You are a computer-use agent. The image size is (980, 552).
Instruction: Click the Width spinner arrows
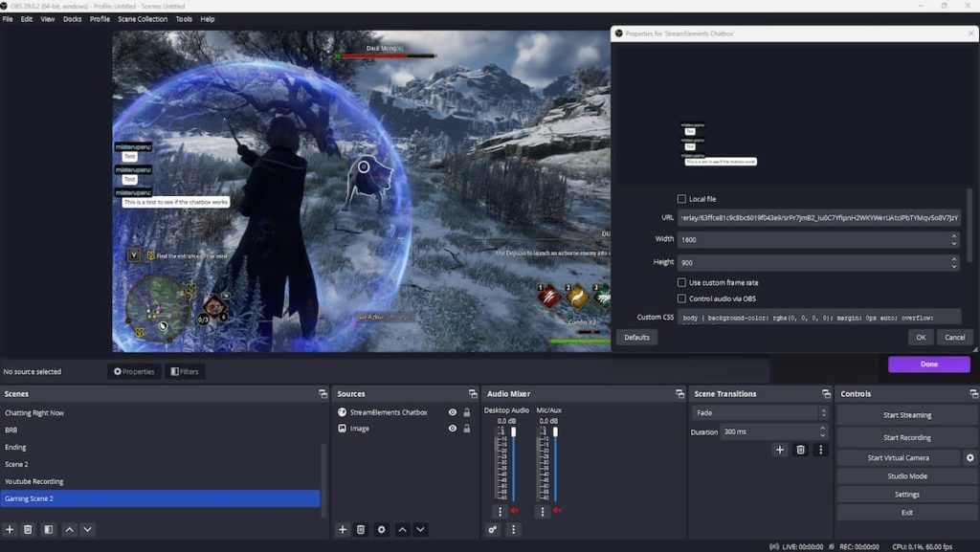click(954, 239)
